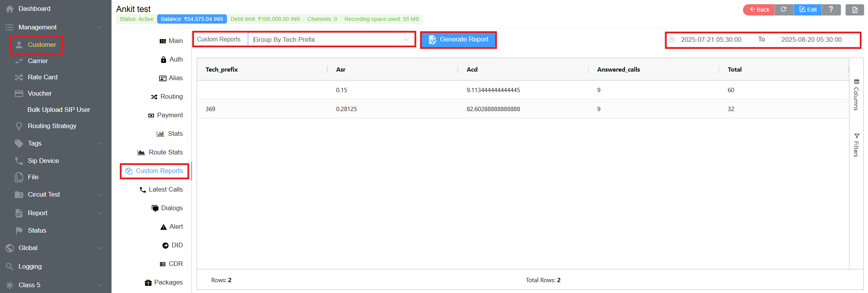This screenshot has height=293, width=868.
Task: Click the document icon button top right
Action: 854,10
